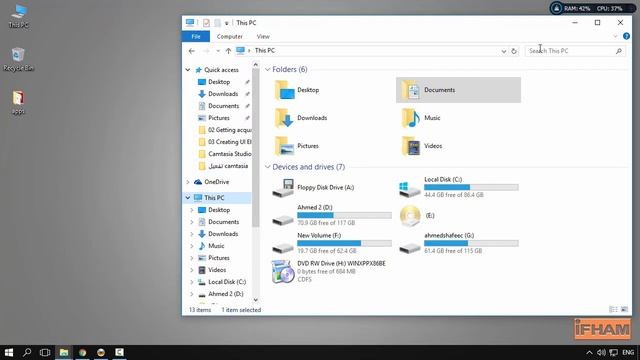Select Ahmed 2 (D:) in navigation tree
Viewport: 640px width, 360px height.
coord(226,294)
